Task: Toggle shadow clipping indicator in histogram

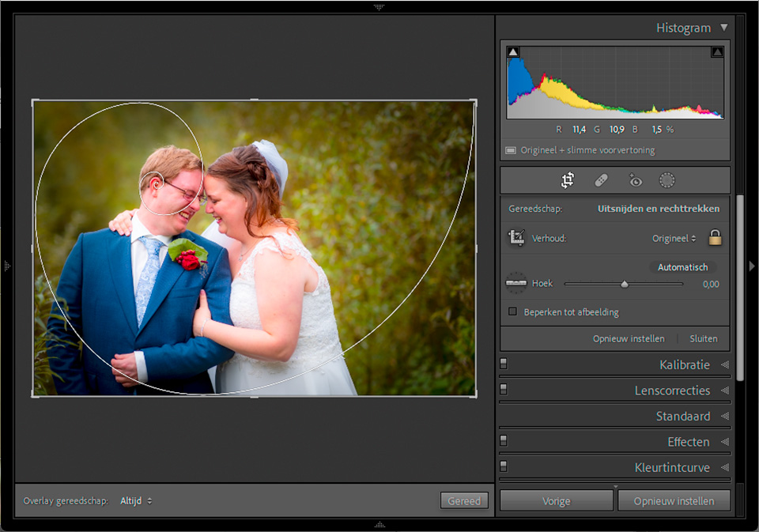Action: tap(513, 52)
